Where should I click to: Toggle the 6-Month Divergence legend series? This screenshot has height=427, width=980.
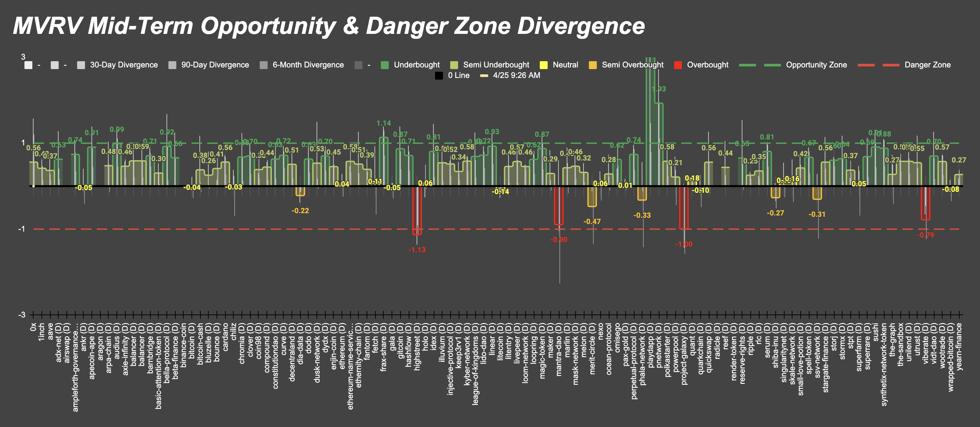click(x=308, y=65)
